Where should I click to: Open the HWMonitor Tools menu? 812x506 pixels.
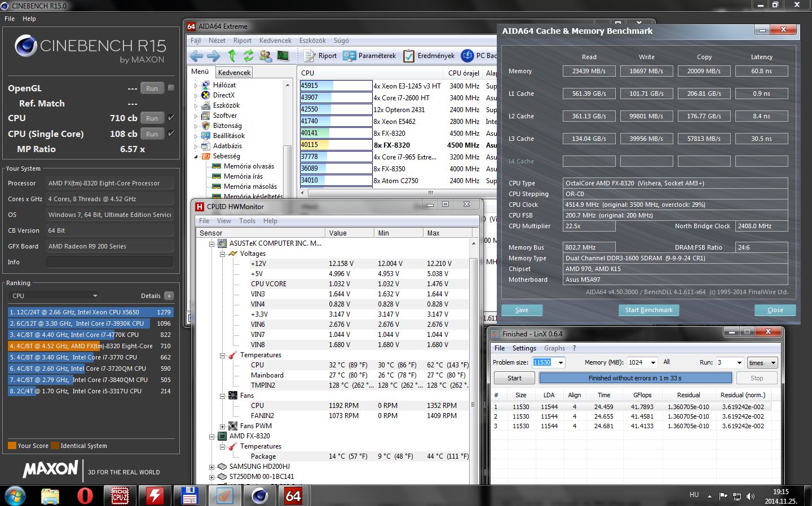click(x=247, y=221)
